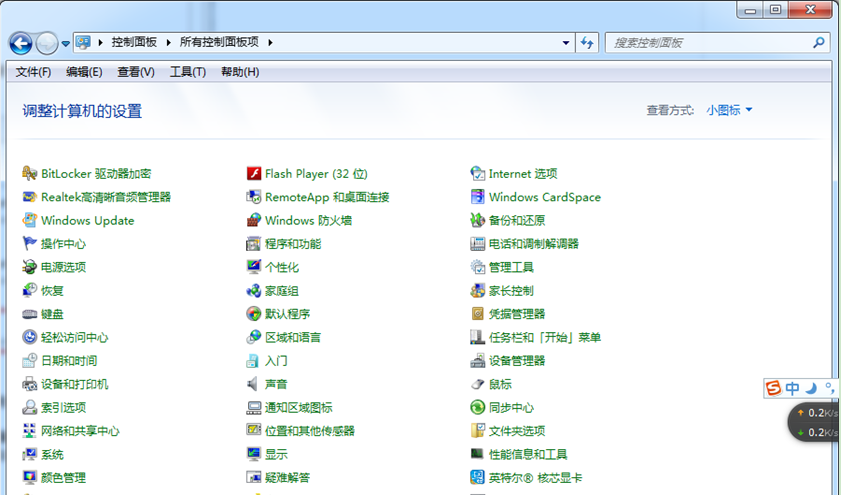Click the Windows 防火墙 icon

(254, 221)
